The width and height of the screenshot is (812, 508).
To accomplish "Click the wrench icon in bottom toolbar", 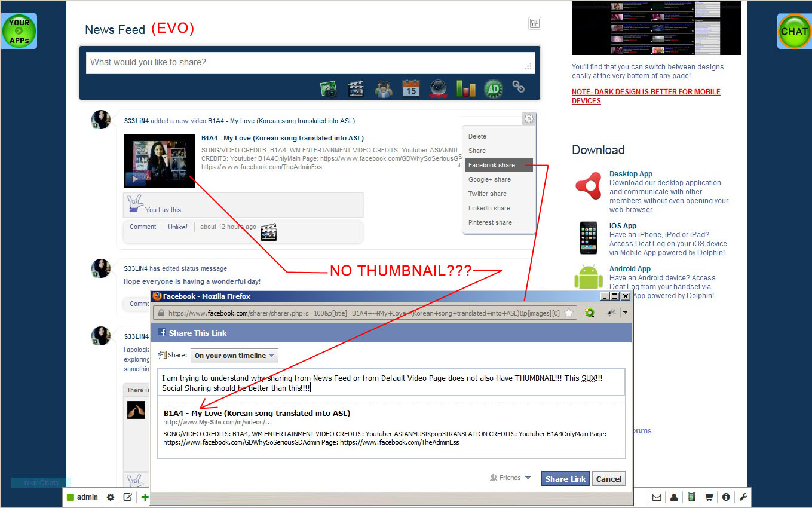I will pyautogui.click(x=743, y=497).
